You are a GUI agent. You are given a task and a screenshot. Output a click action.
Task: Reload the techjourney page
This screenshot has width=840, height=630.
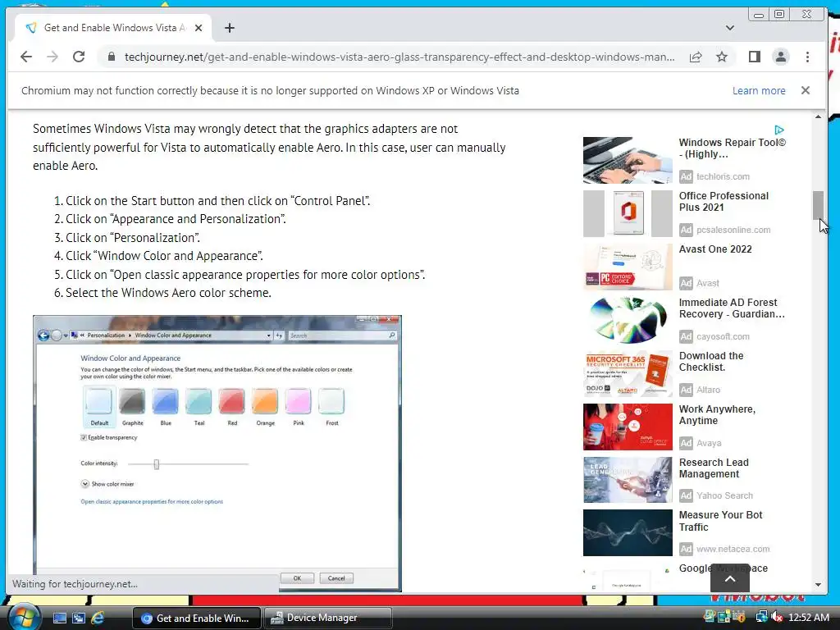[x=79, y=57]
